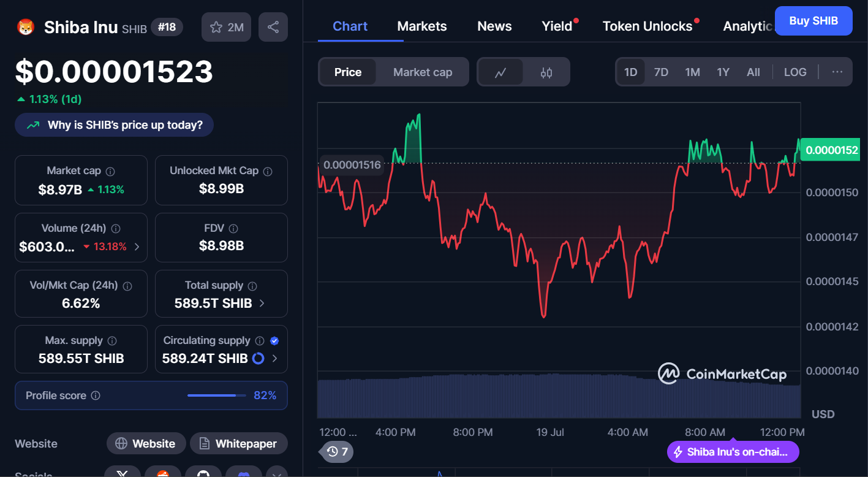Open Total supply info icon
The height and width of the screenshot is (477, 868).
(252, 286)
